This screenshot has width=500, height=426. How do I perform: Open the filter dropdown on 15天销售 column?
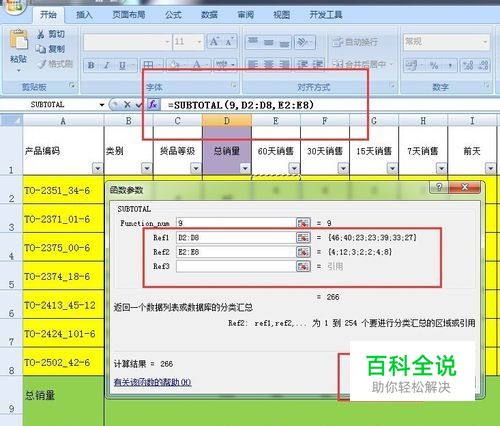pyautogui.click(x=392, y=168)
